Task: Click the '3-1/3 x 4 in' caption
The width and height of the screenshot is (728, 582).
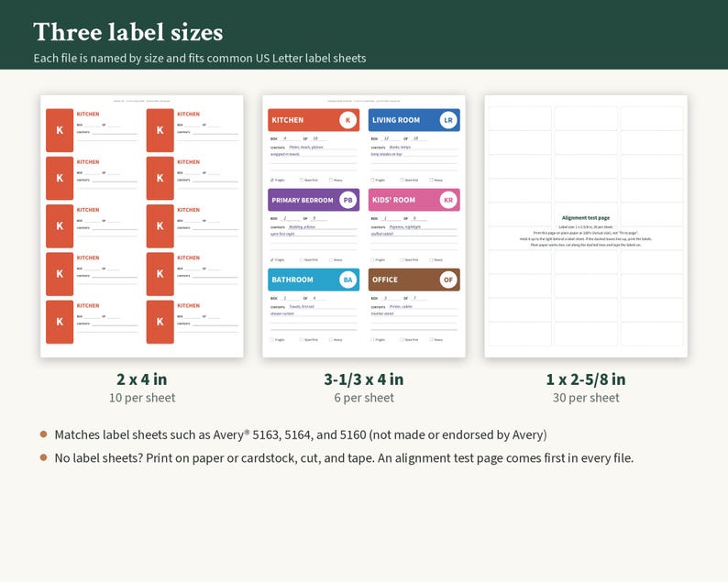Action: [x=364, y=379]
